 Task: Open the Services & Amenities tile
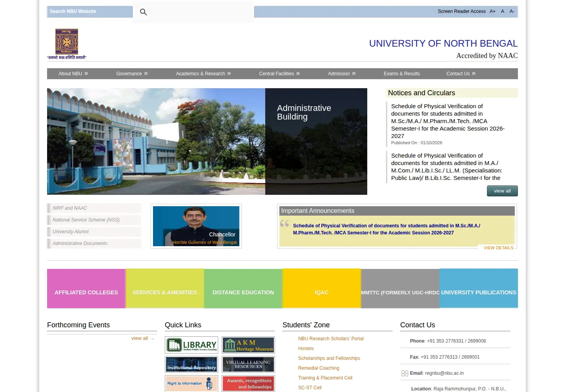click(165, 289)
